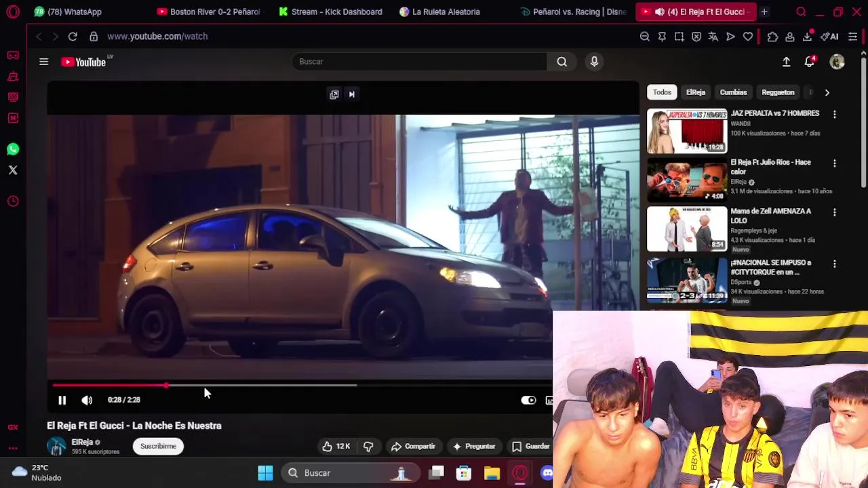Open the ElReja channel name link
868x488 pixels.
[82, 442]
